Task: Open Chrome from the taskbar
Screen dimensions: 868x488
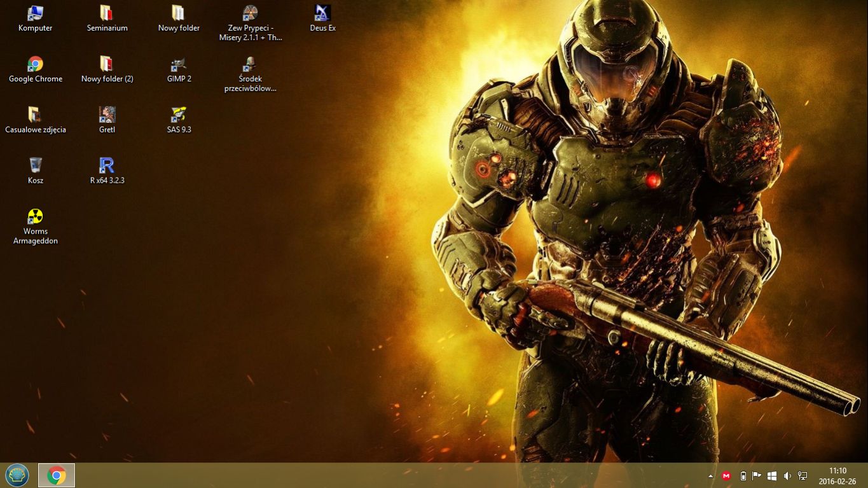Action: pos(57,475)
